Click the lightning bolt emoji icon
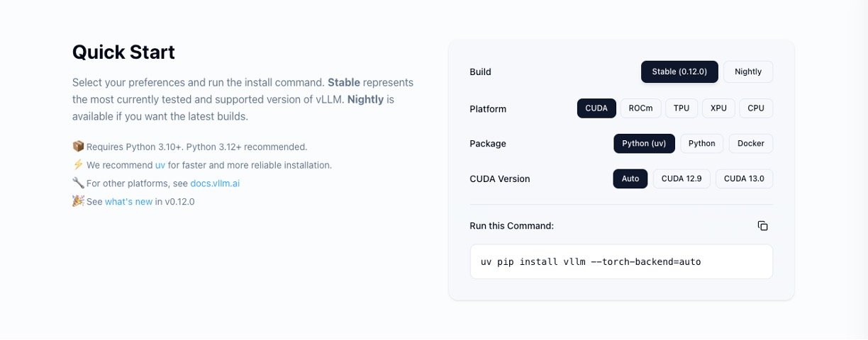The image size is (868, 340). pyautogui.click(x=78, y=164)
